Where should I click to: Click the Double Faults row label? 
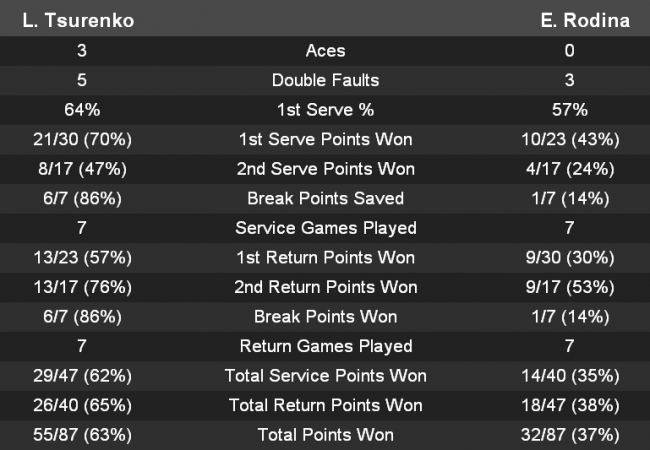pyautogui.click(x=325, y=80)
